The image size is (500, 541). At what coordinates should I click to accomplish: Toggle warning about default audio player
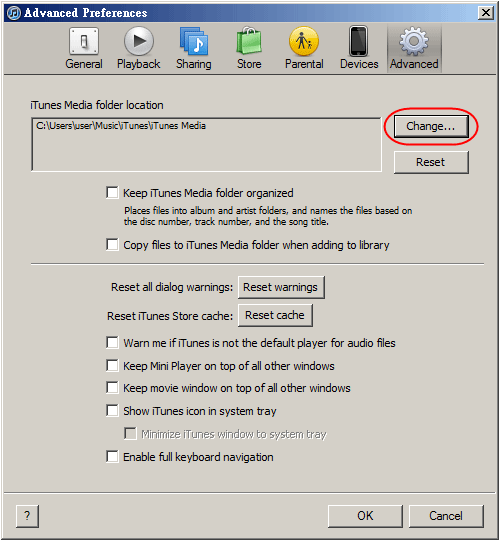click(112, 343)
